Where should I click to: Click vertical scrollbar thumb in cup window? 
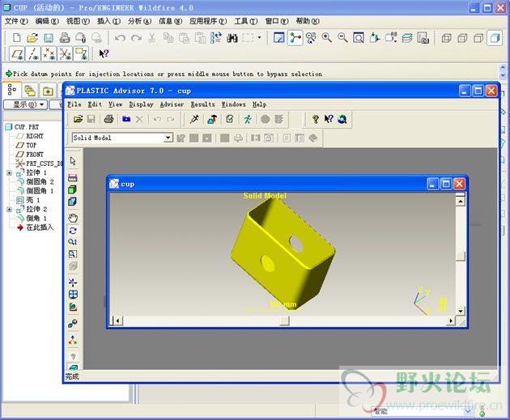point(461,256)
